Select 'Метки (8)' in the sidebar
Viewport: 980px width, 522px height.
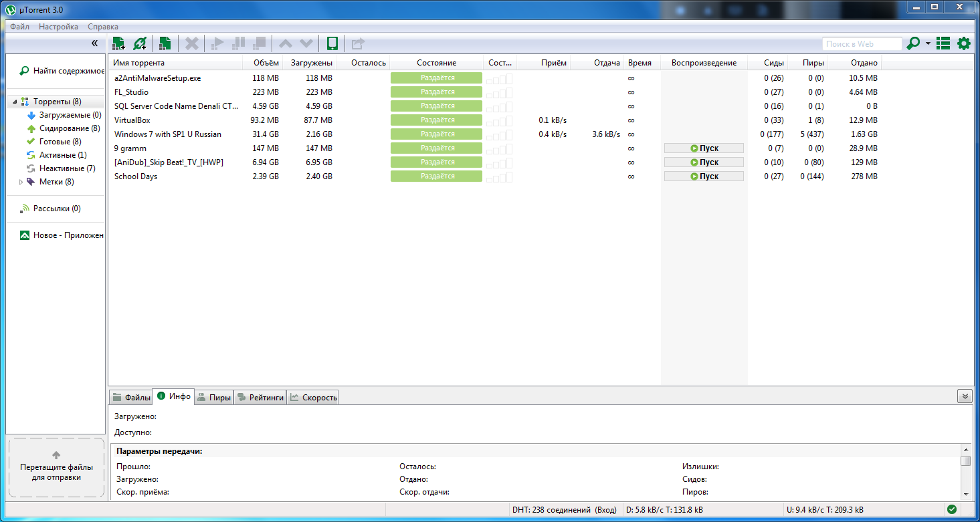tap(50, 182)
